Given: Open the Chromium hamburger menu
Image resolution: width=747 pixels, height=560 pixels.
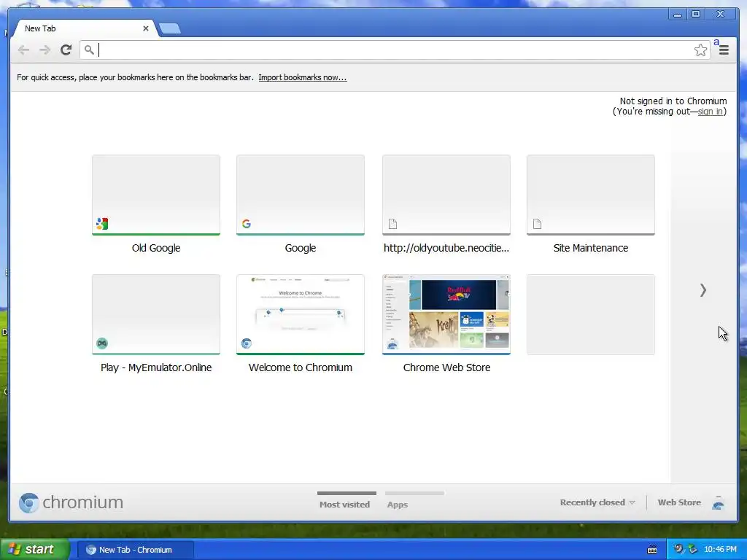Looking at the screenshot, I should (x=724, y=50).
